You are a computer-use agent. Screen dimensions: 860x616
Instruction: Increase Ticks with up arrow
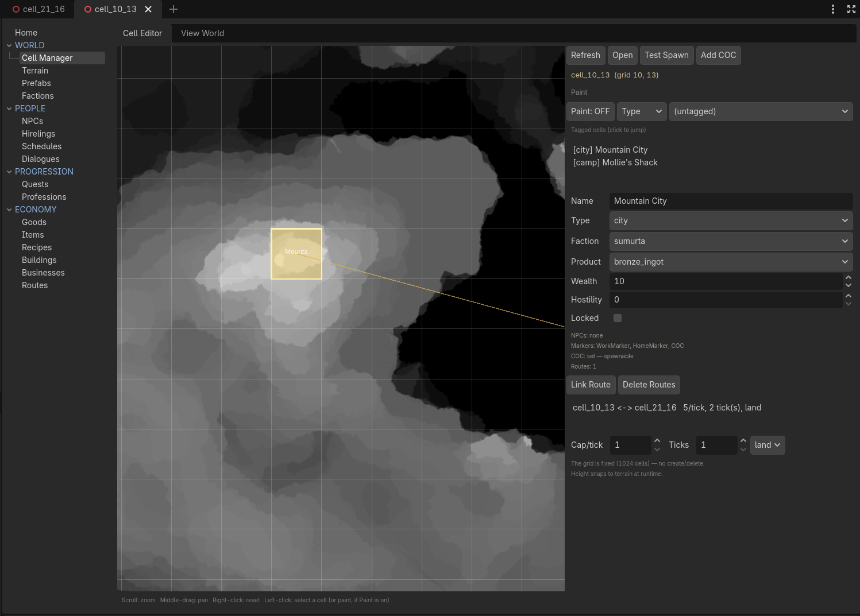tap(743, 441)
